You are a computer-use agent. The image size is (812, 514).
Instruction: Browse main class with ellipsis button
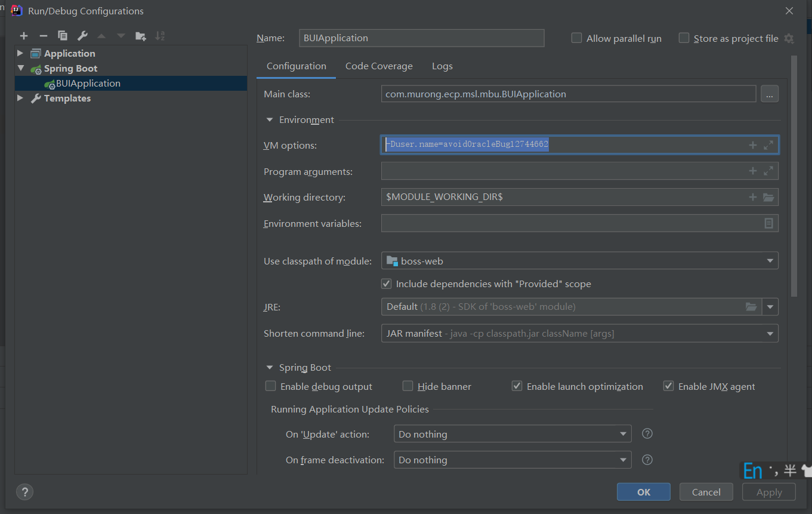770,94
